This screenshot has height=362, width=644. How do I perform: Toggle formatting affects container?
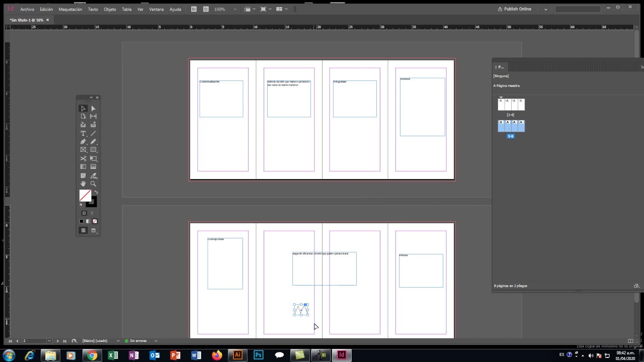click(84, 213)
